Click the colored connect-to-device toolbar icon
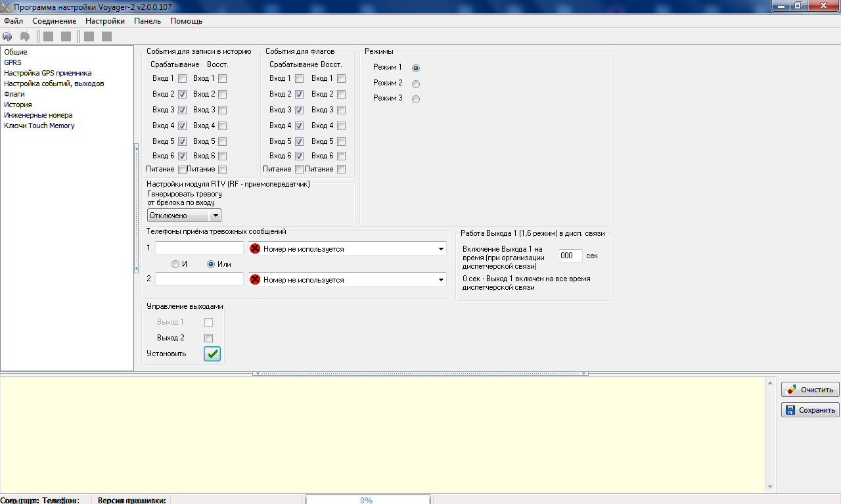The width and height of the screenshot is (841, 504). (x=8, y=37)
